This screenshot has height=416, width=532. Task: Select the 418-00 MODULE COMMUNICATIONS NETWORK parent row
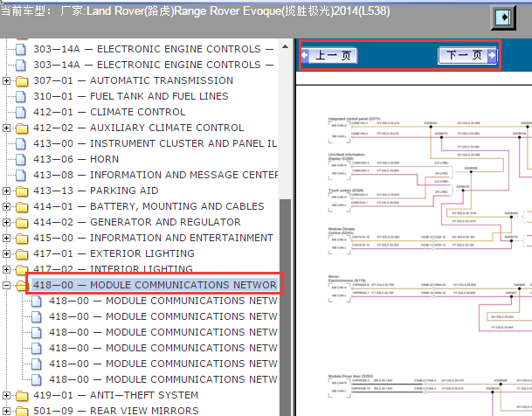coord(155,285)
